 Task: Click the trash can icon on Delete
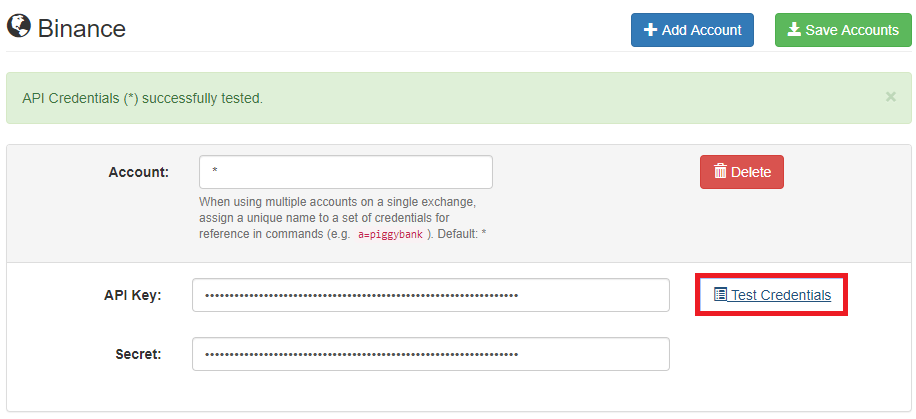coord(720,172)
